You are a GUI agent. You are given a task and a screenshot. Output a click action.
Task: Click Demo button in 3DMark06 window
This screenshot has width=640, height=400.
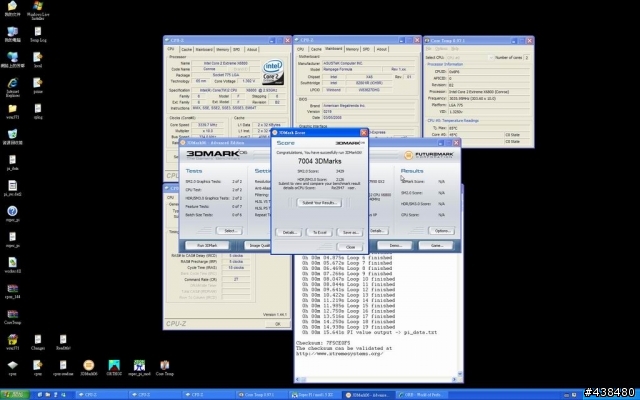[395, 246]
